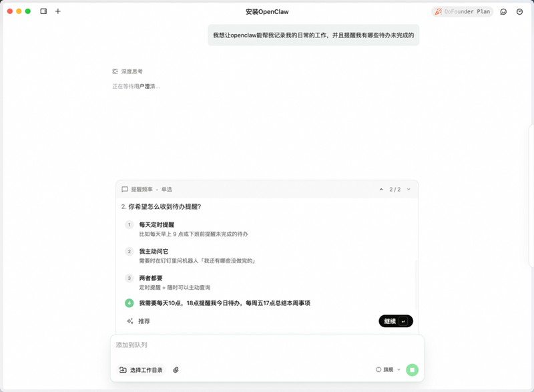The width and height of the screenshot is (534, 392).
Task: Go to next question with down chevron
Action: [x=409, y=190]
